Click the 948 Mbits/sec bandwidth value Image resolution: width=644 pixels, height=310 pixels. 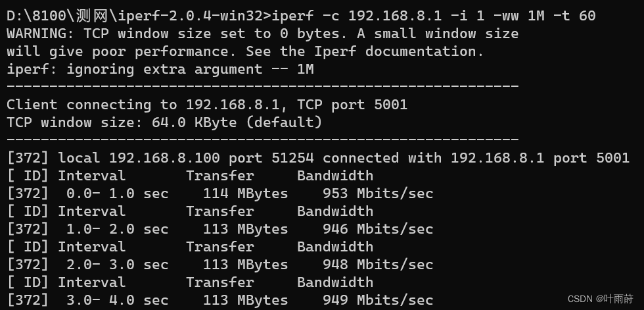click(x=378, y=265)
